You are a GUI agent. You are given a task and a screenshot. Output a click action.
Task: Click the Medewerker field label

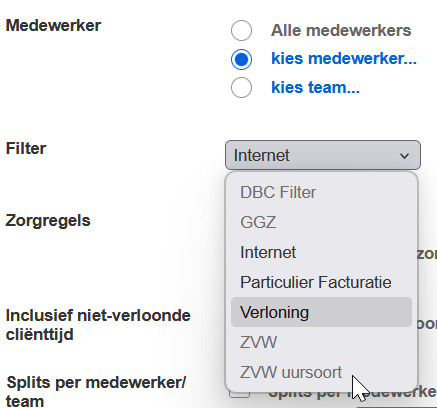pyautogui.click(x=53, y=26)
